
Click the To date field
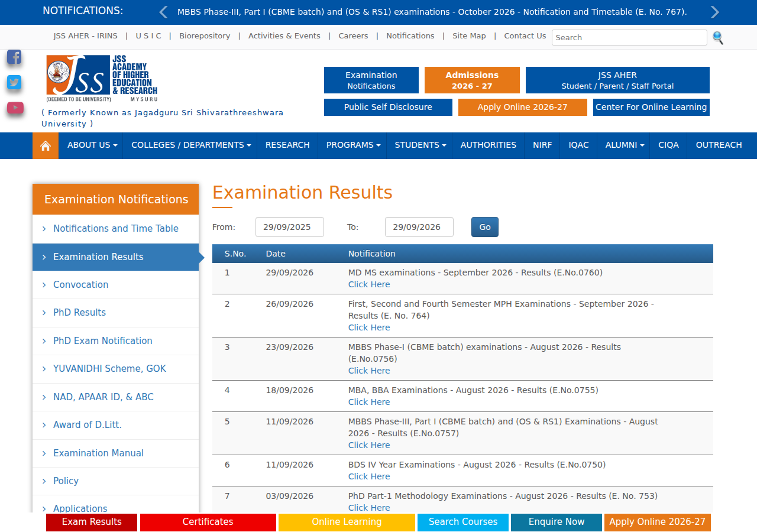[419, 227]
